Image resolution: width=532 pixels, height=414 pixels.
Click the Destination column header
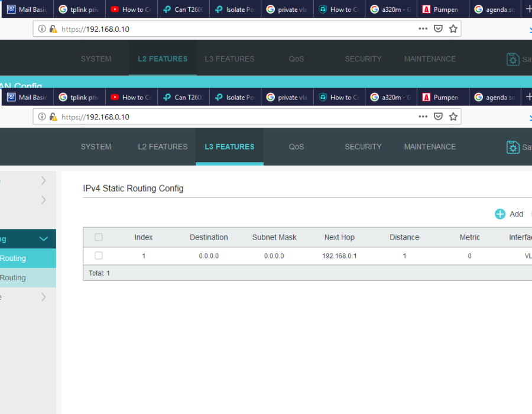pos(209,237)
